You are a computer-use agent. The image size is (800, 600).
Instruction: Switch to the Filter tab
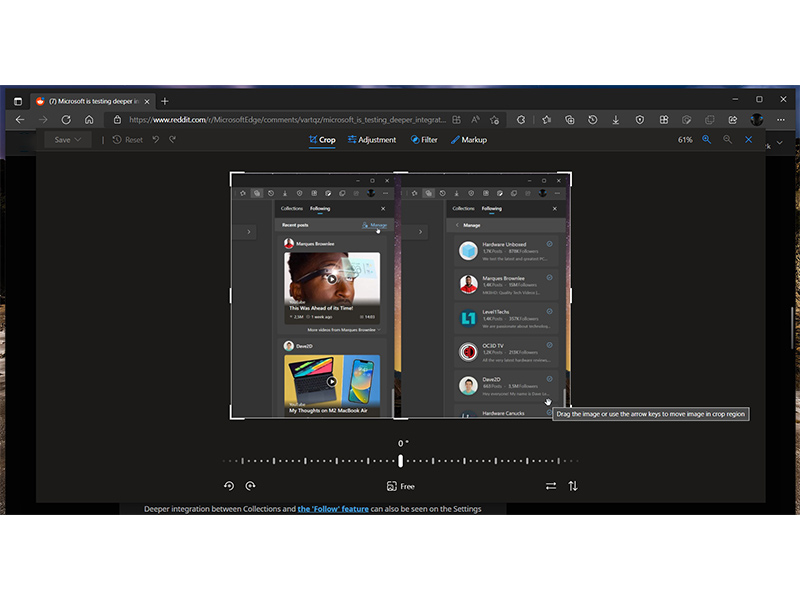[x=424, y=140]
